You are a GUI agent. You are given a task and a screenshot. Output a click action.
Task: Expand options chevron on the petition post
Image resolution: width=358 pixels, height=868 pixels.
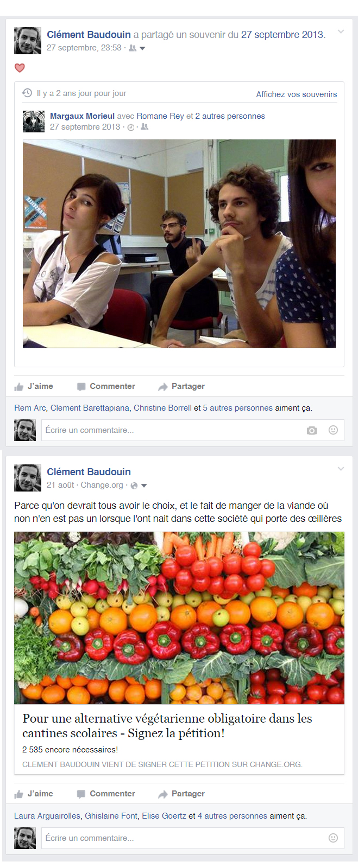click(x=341, y=469)
